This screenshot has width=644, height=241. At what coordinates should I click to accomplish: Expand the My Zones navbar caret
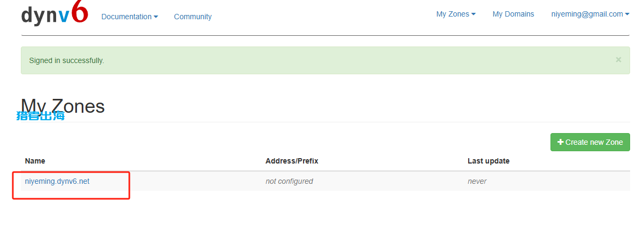point(474,14)
